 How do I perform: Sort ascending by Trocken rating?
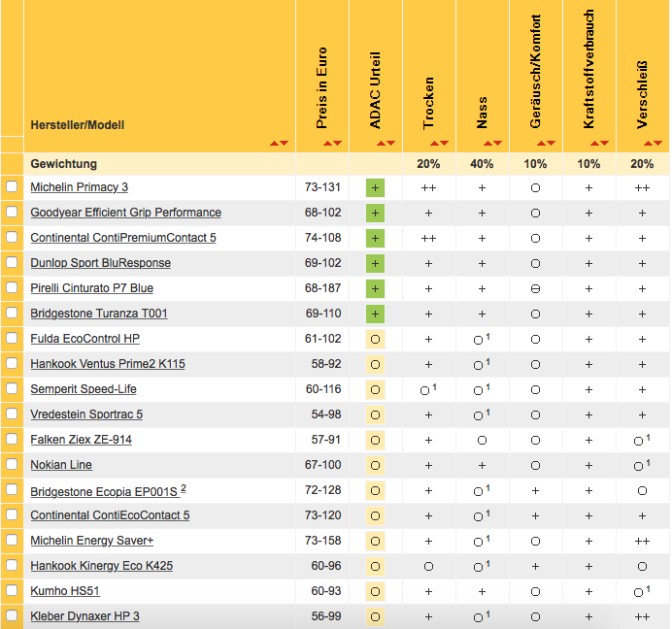pyautogui.click(x=435, y=143)
